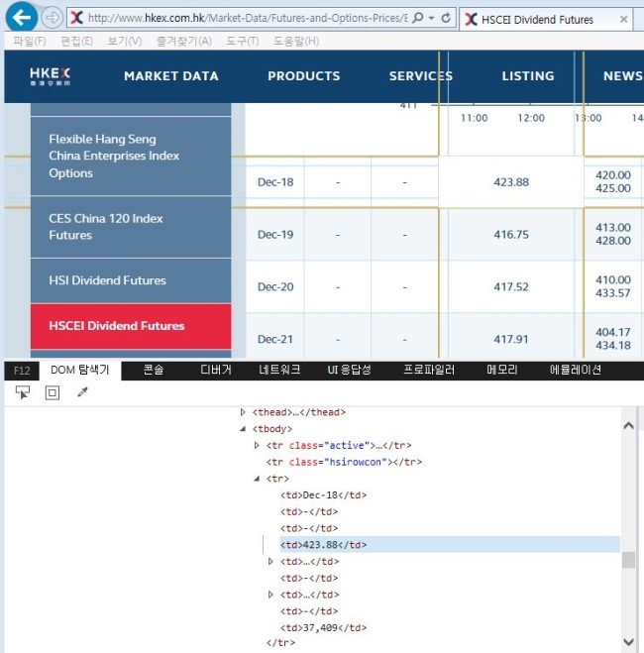Click the DOM panel scrollbar thumb
This screenshot has width=644, height=653.
pyautogui.click(x=628, y=560)
